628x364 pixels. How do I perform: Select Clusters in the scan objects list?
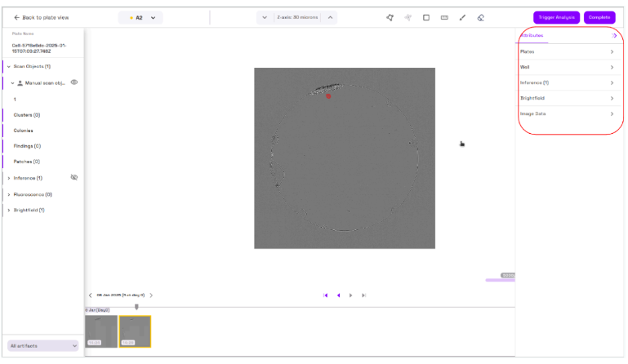click(x=26, y=115)
